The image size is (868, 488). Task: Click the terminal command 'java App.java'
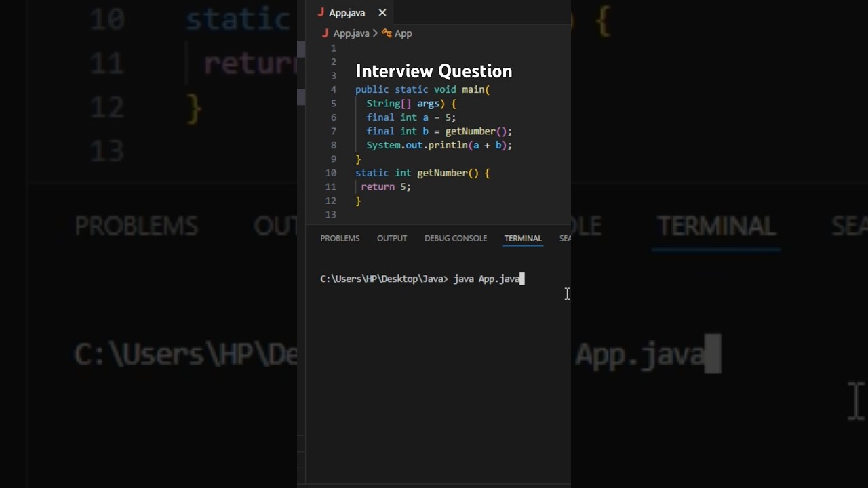click(486, 279)
